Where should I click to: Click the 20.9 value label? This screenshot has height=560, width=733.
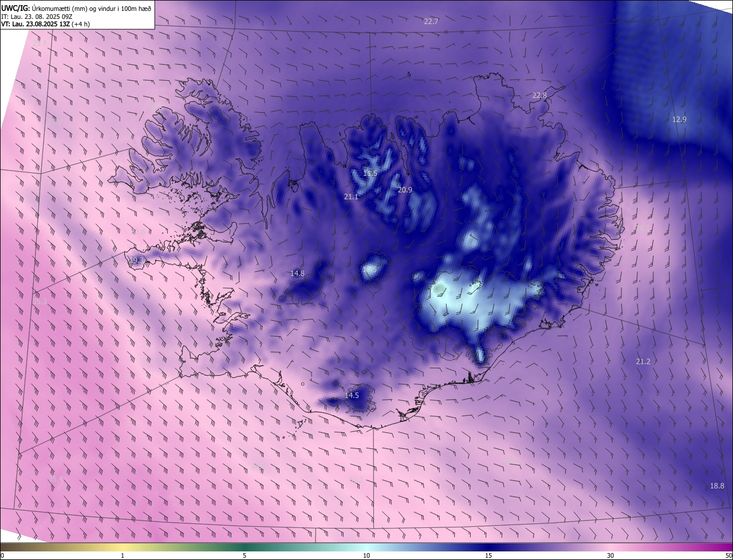(405, 190)
